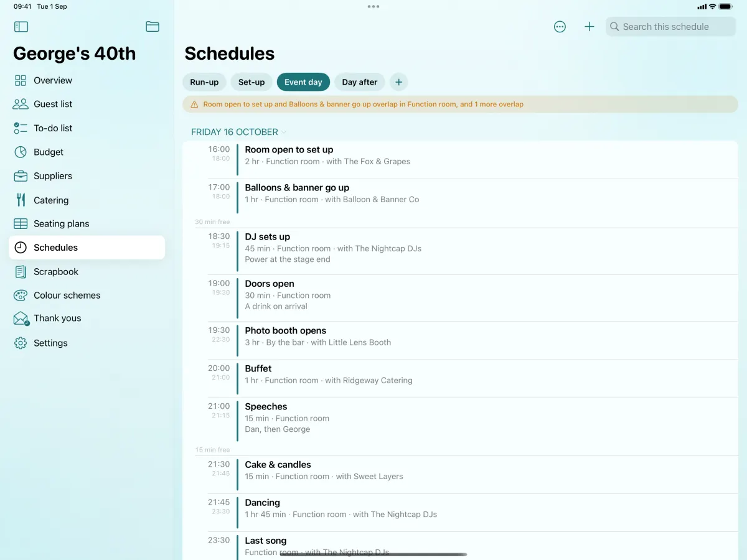Open the Dancing event row
Screen dimensions: 747x560
[460, 513]
